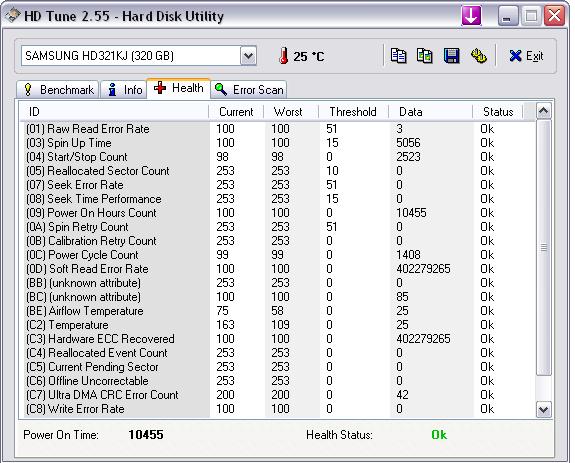
Task: Close the HD Tune window
Action: [554, 16]
